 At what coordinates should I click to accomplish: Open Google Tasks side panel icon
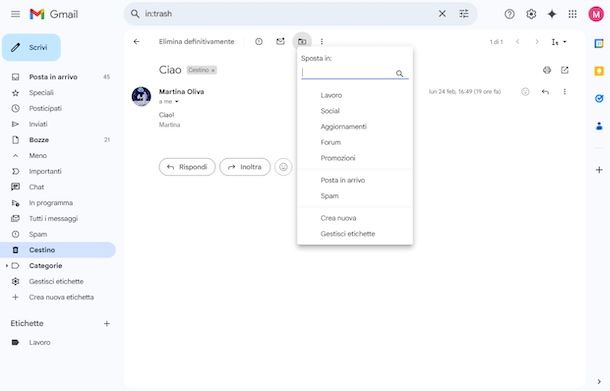point(599,99)
